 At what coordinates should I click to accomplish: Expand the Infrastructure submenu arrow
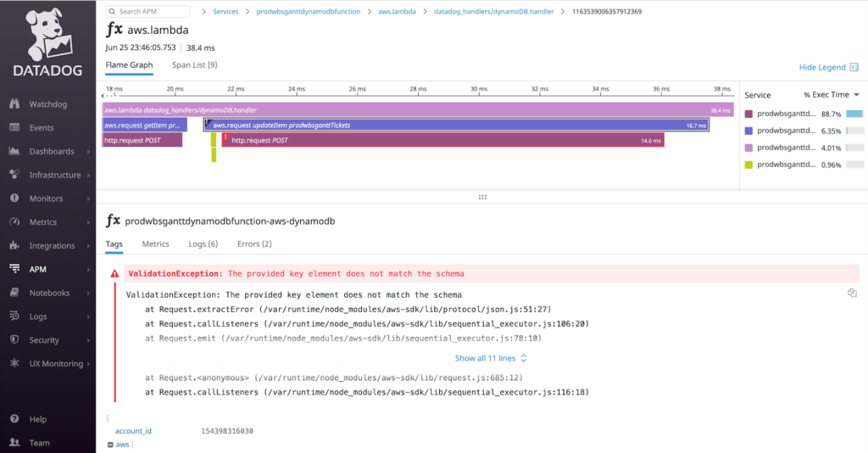tap(88, 175)
